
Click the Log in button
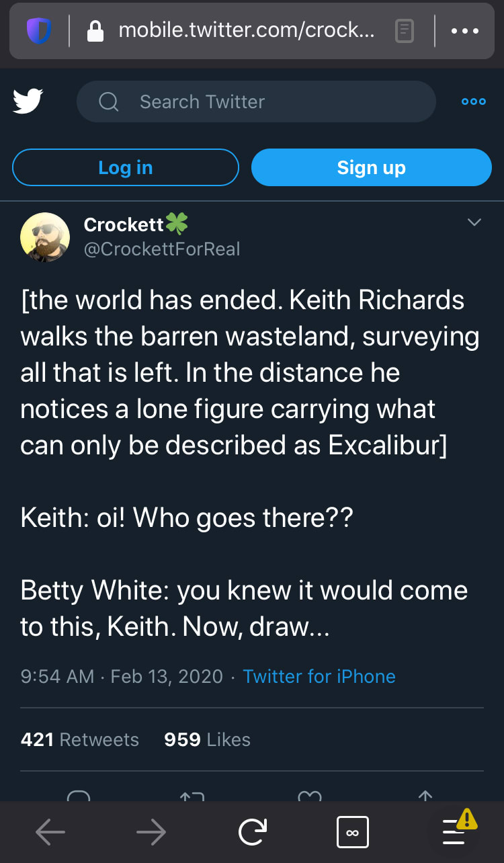click(126, 167)
